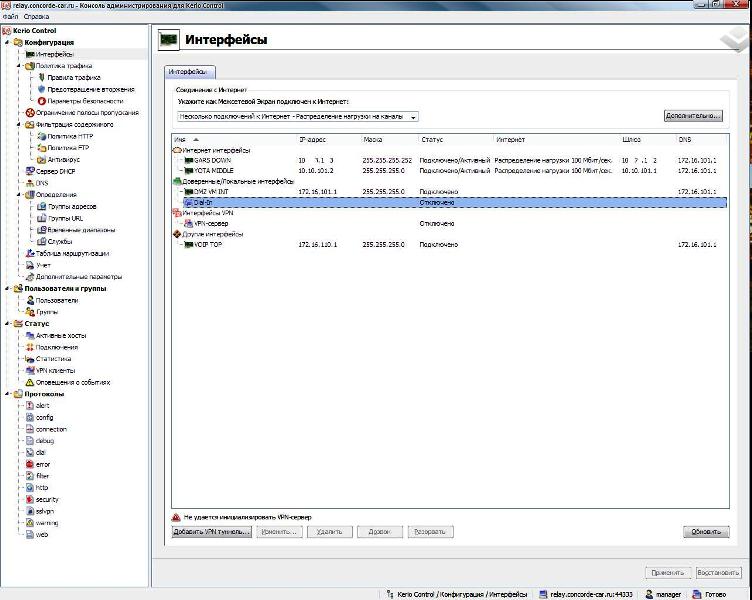Select the YOTA MIDDLE interface row
This screenshot has width=752, height=600.
pyautogui.click(x=215, y=170)
